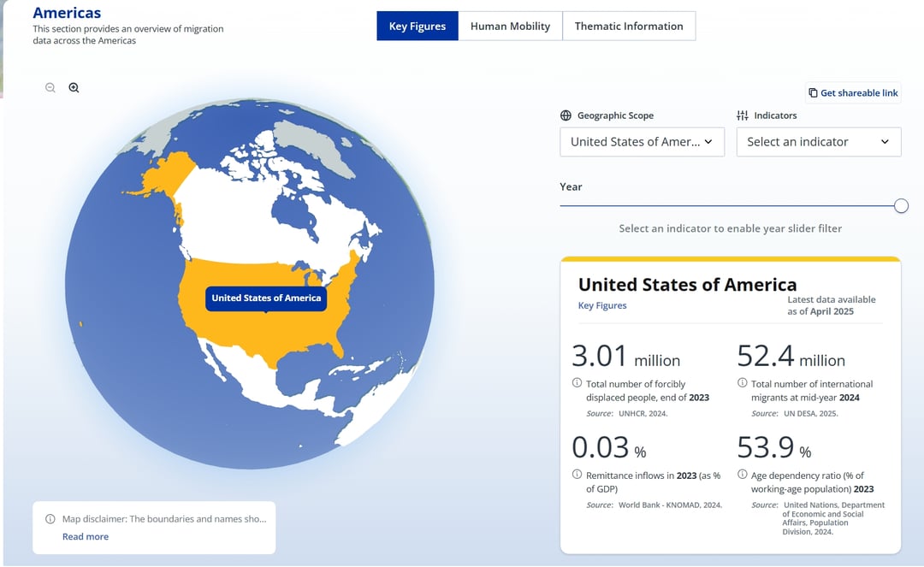The width and height of the screenshot is (924, 567).
Task: Click the copy icon on Get shareable link
Action: pos(811,92)
